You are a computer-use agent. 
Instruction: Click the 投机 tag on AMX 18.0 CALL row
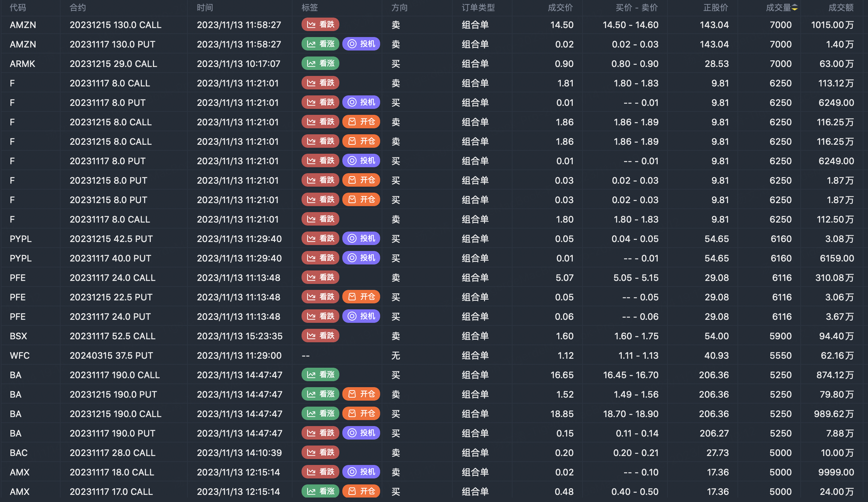coord(361,472)
